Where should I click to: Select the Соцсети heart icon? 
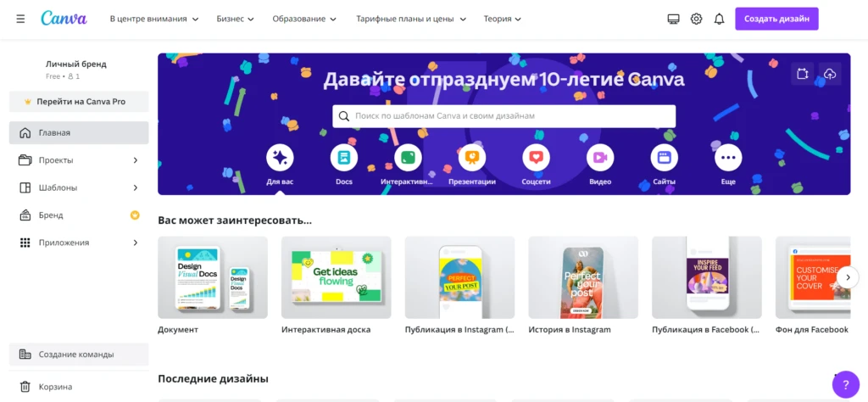536,158
